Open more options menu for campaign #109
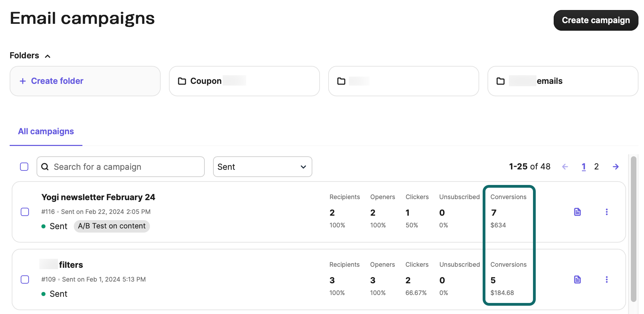This screenshot has height=314, width=644. tap(606, 279)
